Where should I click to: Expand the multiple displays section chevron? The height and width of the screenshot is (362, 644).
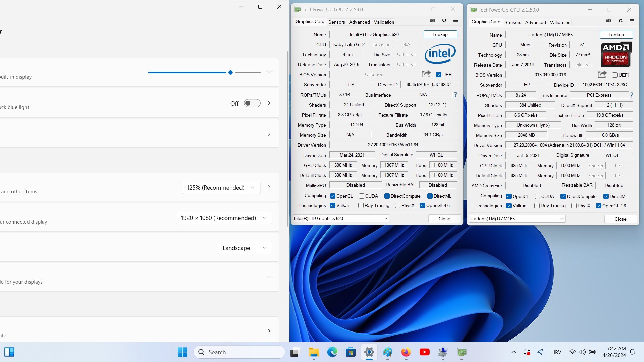tap(269, 277)
